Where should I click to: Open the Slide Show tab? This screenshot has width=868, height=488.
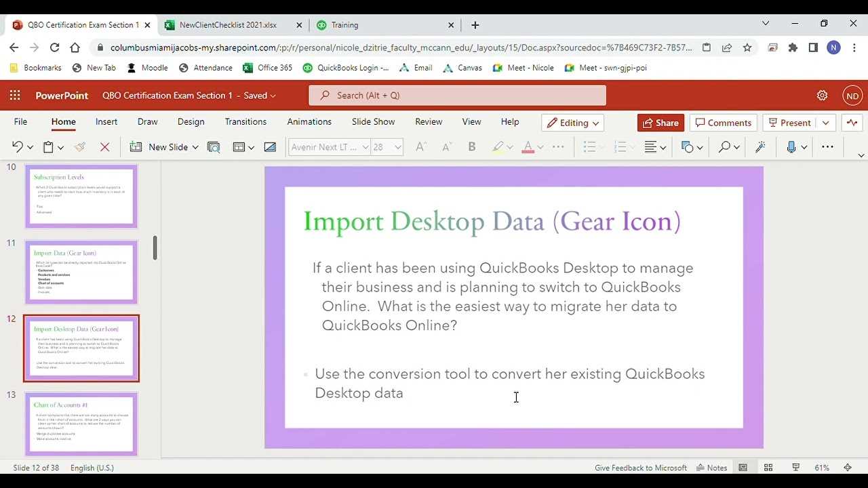(x=373, y=122)
